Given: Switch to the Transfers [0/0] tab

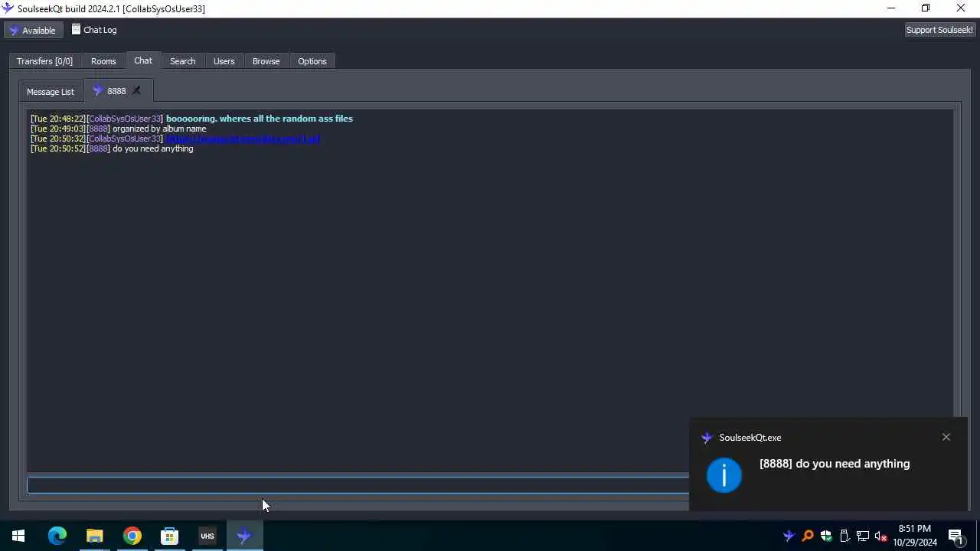Looking at the screenshot, I should 44,61.
